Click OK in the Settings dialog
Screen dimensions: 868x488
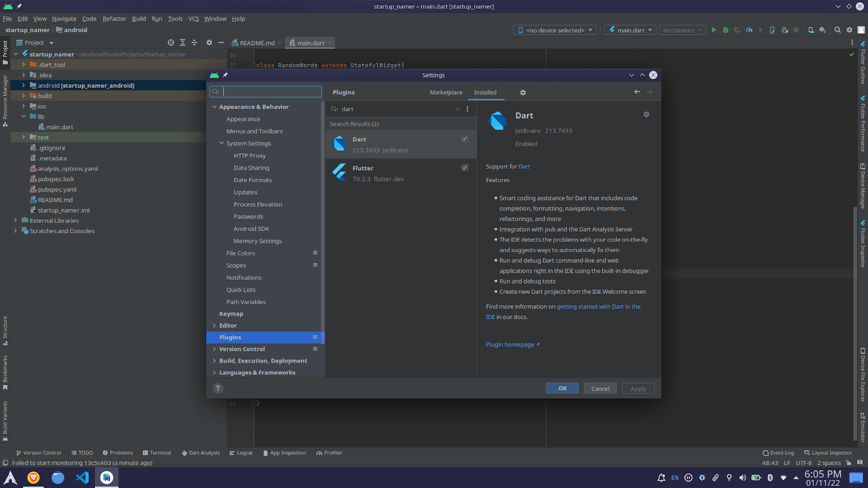562,388
